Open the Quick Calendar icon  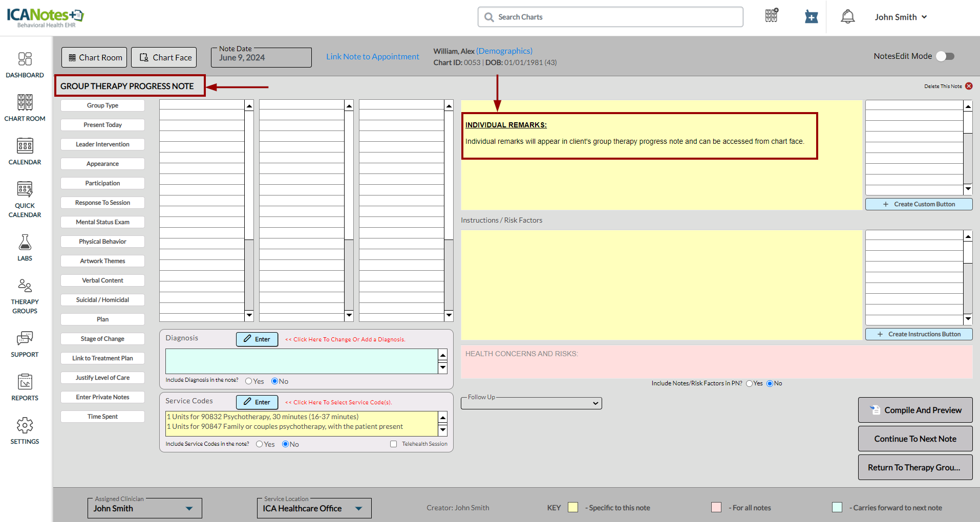tap(25, 190)
